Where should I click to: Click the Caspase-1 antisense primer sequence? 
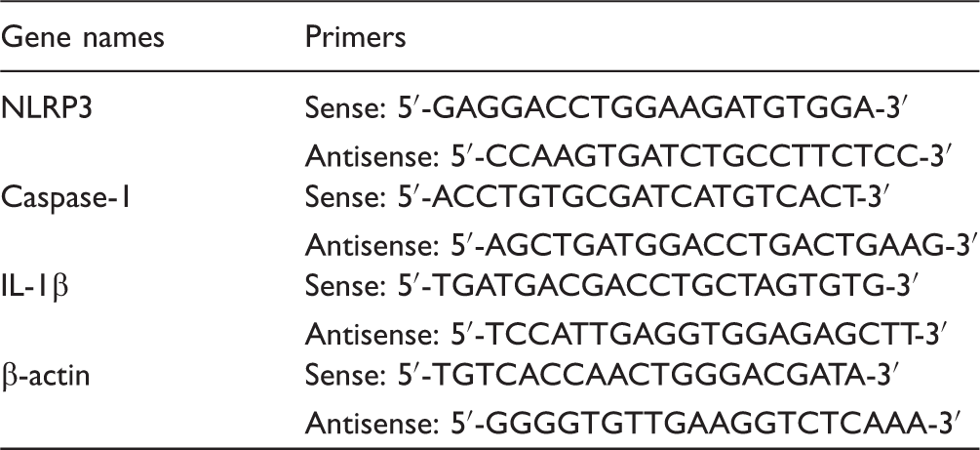pos(642,247)
